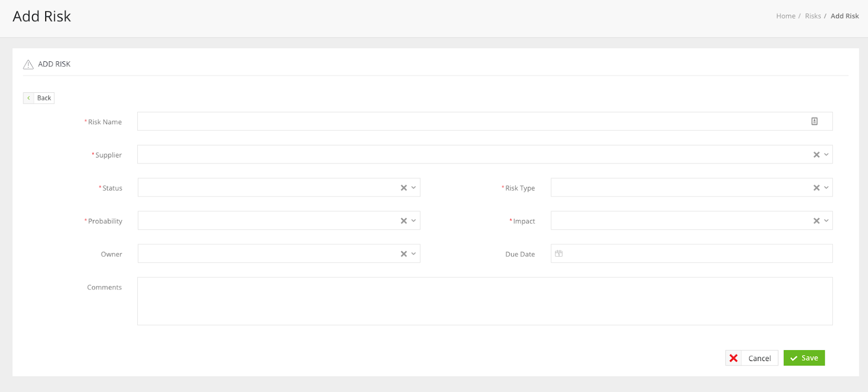868x392 pixels.
Task: Clear the Status field using its X
Action: 404,188
